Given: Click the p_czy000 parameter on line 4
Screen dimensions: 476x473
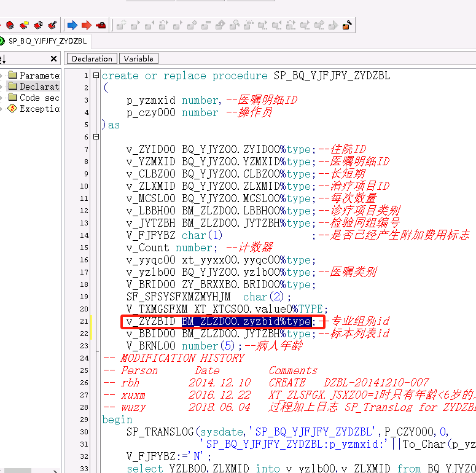Looking at the screenshot, I should (x=151, y=112).
